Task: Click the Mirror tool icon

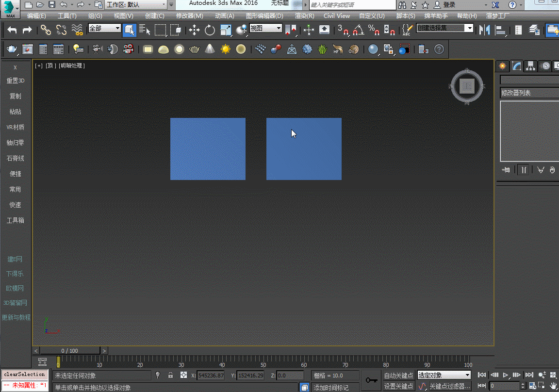Action: 484,30
